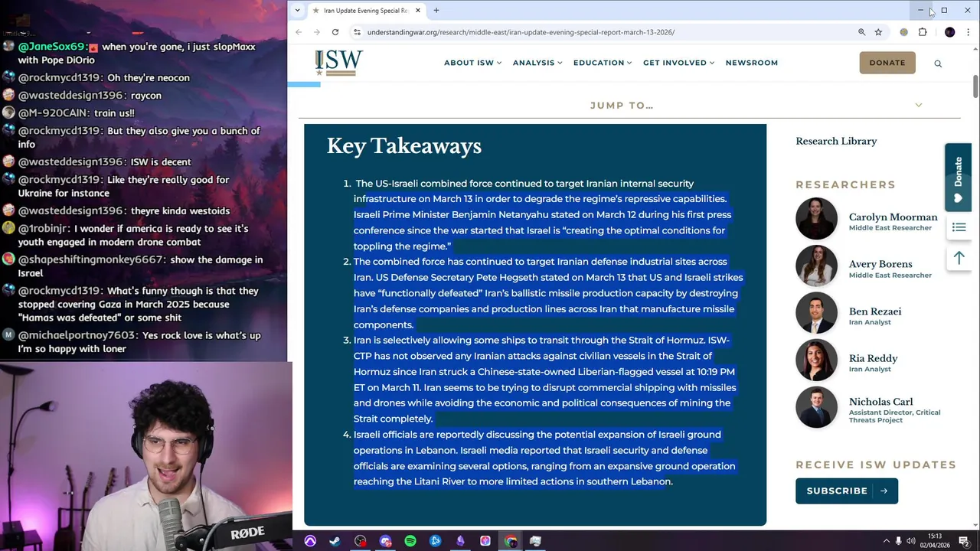Open the Newsroom menu item
The height and width of the screenshot is (551, 980).
[752, 63]
